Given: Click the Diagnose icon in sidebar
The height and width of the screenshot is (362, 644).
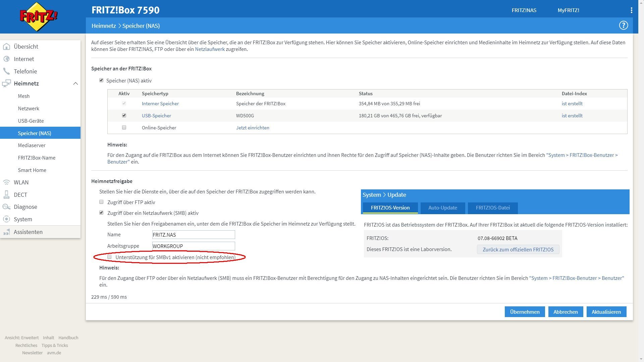Looking at the screenshot, I should (6, 207).
